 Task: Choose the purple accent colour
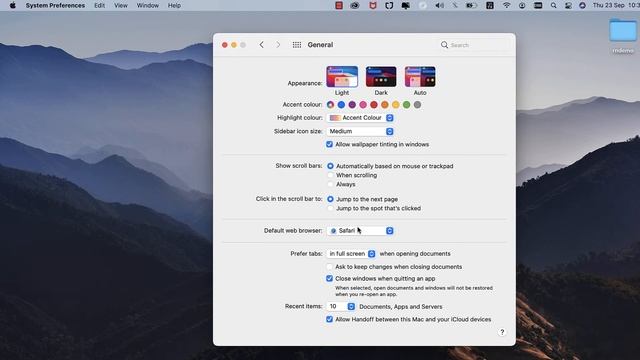(352, 105)
